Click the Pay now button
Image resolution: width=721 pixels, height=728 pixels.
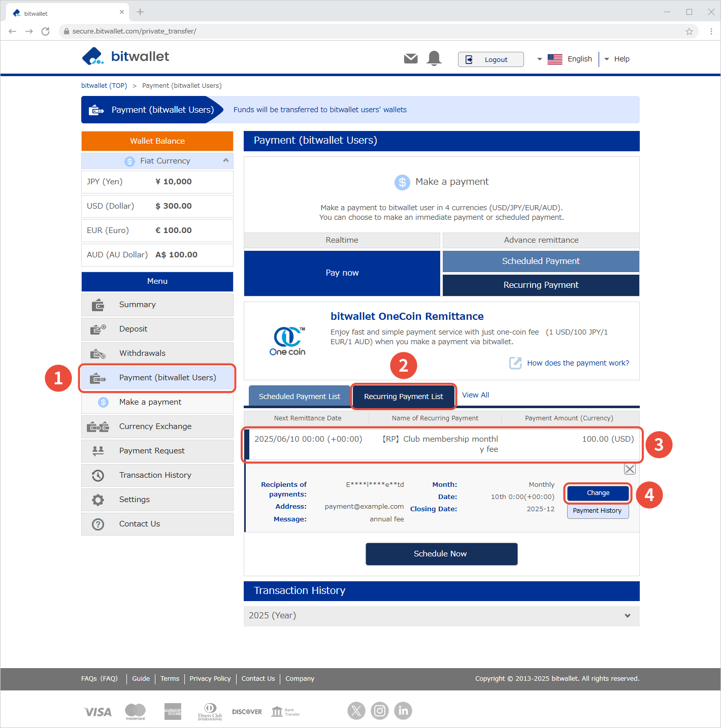(342, 273)
